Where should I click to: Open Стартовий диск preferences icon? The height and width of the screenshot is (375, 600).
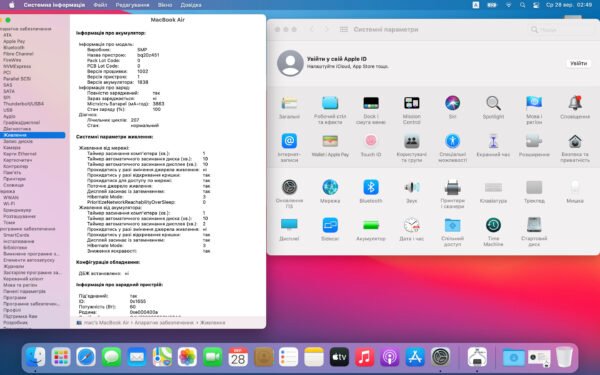coord(534,225)
